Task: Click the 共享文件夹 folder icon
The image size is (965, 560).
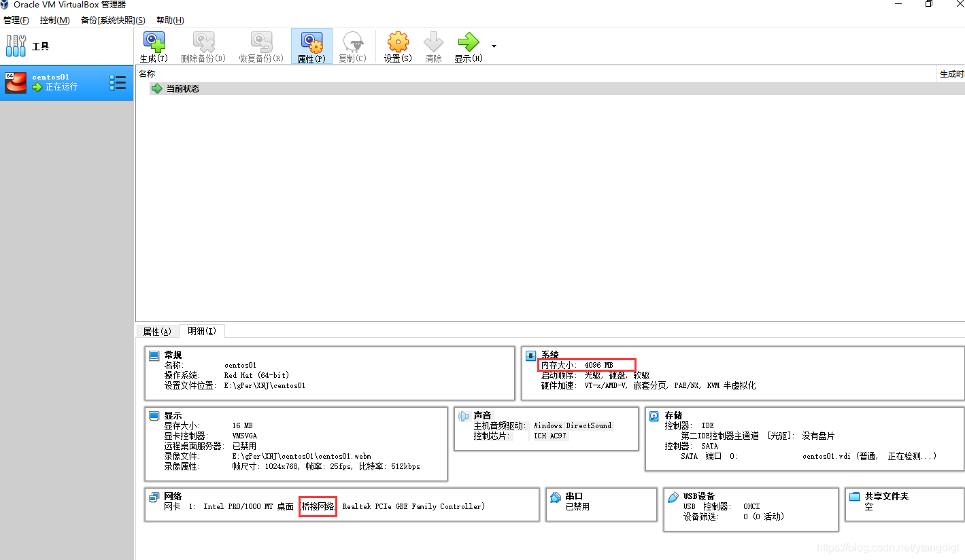Action: (855, 497)
